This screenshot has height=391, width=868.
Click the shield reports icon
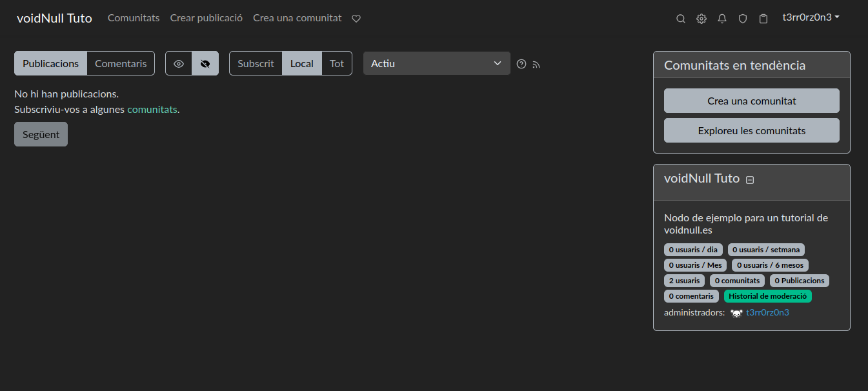click(743, 19)
